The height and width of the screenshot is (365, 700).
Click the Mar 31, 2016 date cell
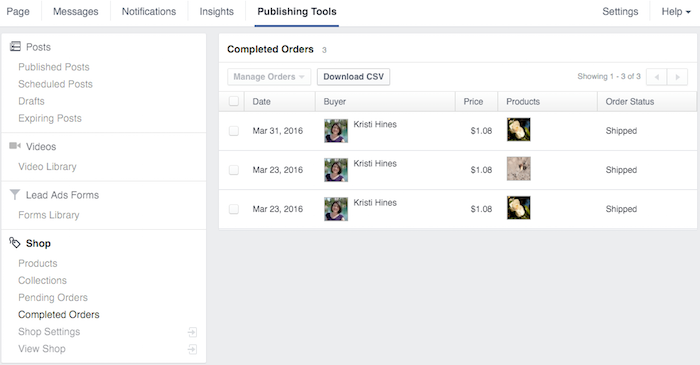[x=278, y=131]
